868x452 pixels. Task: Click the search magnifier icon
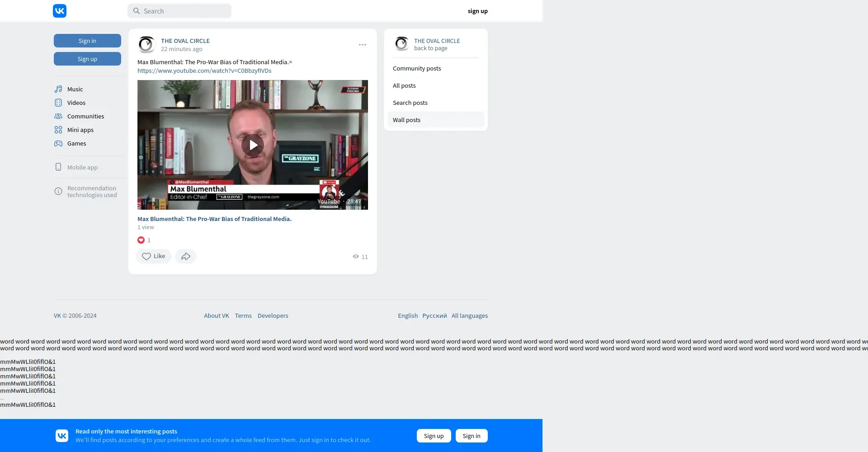click(x=136, y=11)
